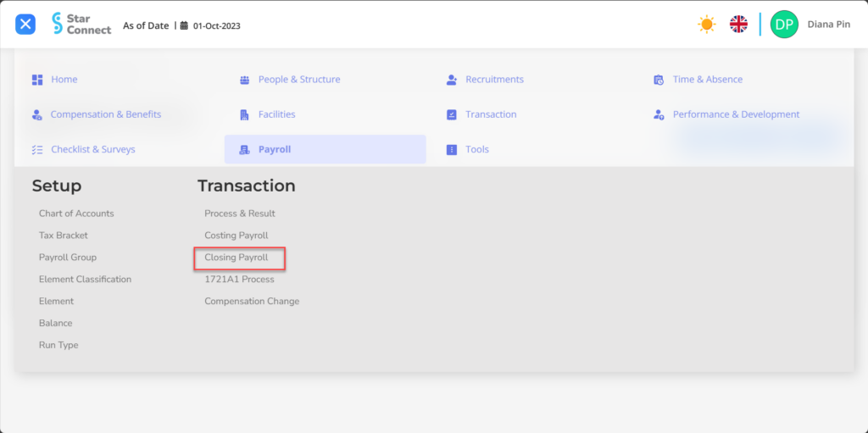Screen dimensions: 868x433
Task: Select 1721A1 Process transaction
Action: (x=239, y=280)
